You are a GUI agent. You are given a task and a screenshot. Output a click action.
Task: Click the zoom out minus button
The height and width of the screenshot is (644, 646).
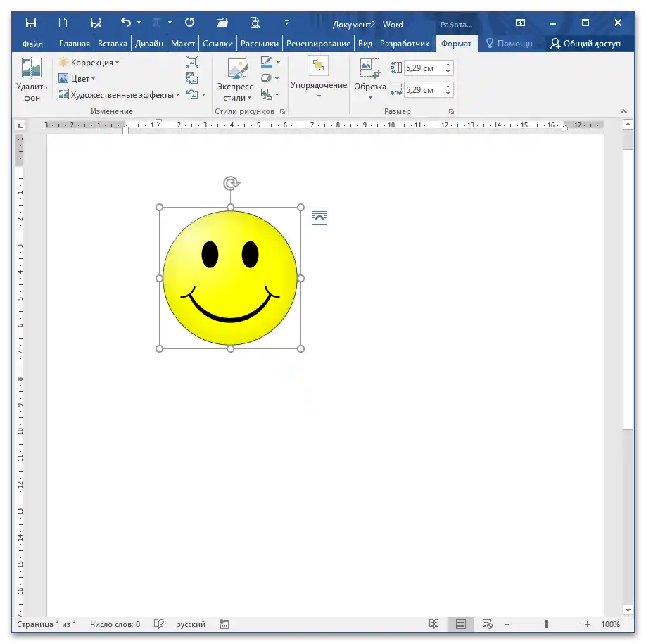pos(507,624)
